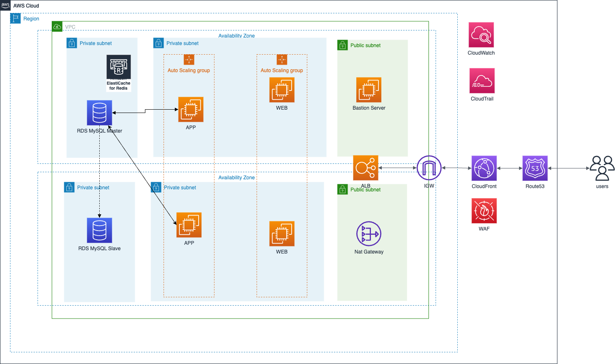This screenshot has height=364, width=615.
Task: Click the "WAF" label
Action: [484, 229]
